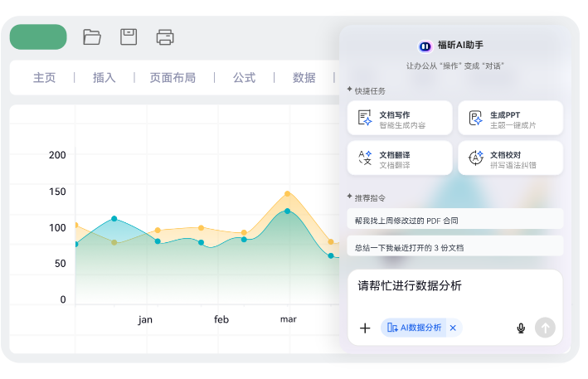588x379 pixels.
Task: Open the 页面布局 tab
Action: [173, 78]
